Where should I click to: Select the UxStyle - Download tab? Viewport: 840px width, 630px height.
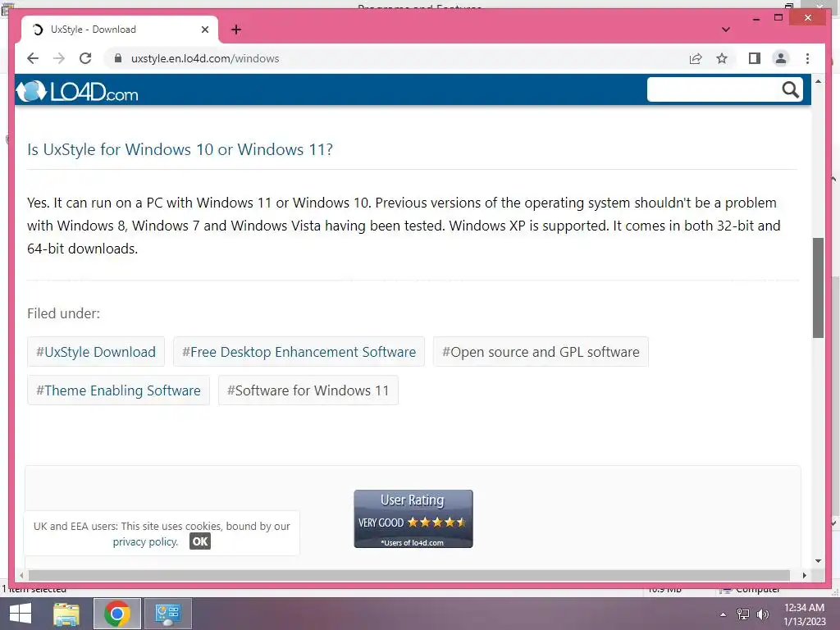click(119, 30)
